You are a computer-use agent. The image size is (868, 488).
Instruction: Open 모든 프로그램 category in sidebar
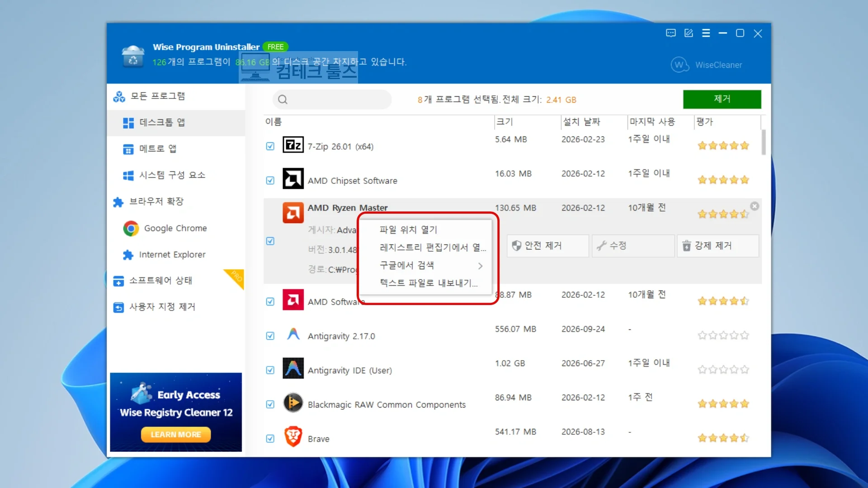coord(176,96)
